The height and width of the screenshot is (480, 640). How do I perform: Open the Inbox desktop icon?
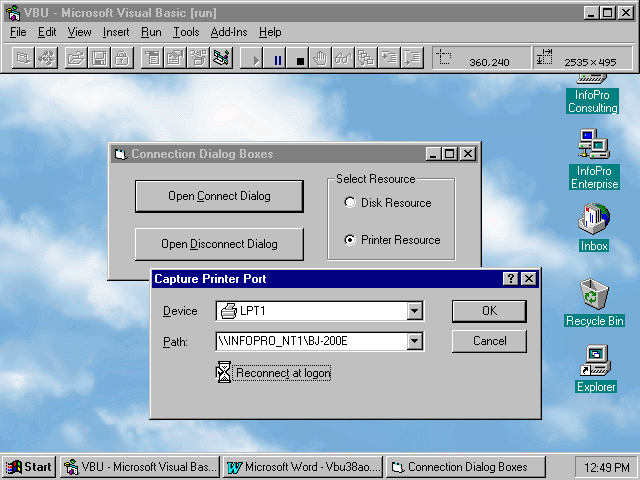click(x=593, y=219)
